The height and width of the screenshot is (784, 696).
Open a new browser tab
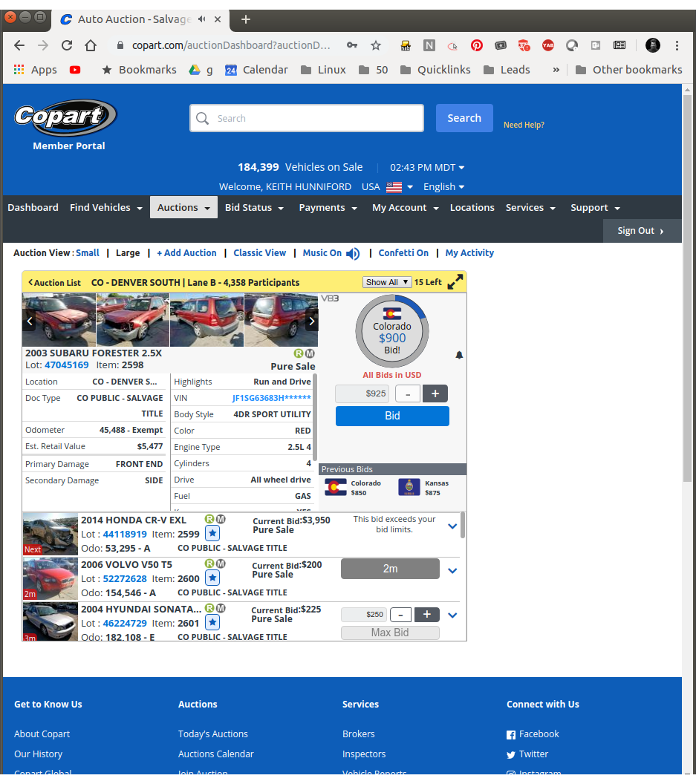click(x=245, y=19)
